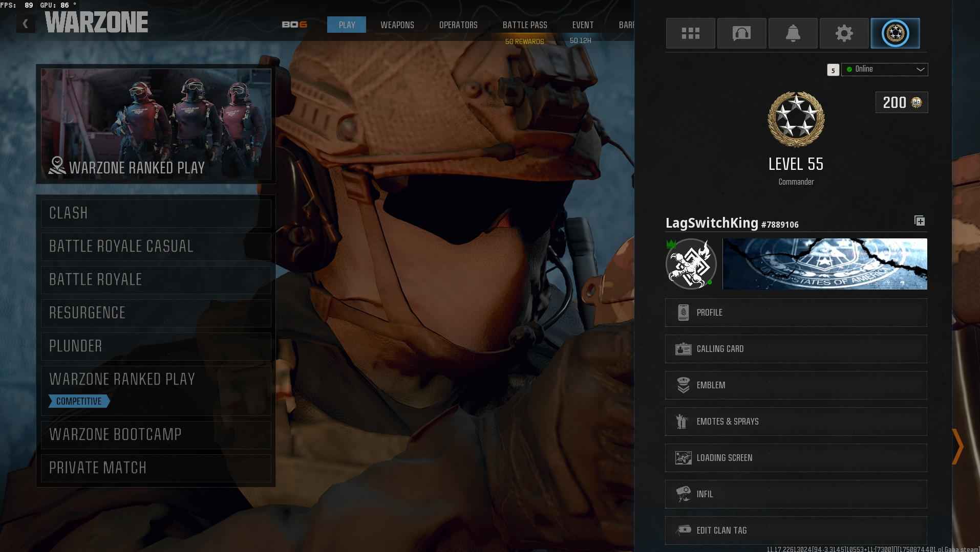Open the headset social channels icon
The image size is (980, 552).
point(741,33)
